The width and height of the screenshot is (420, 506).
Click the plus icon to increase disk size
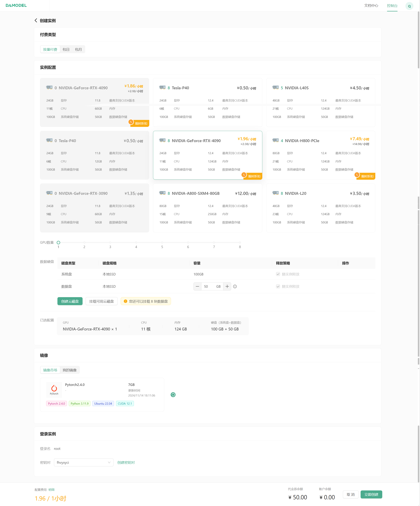(227, 287)
